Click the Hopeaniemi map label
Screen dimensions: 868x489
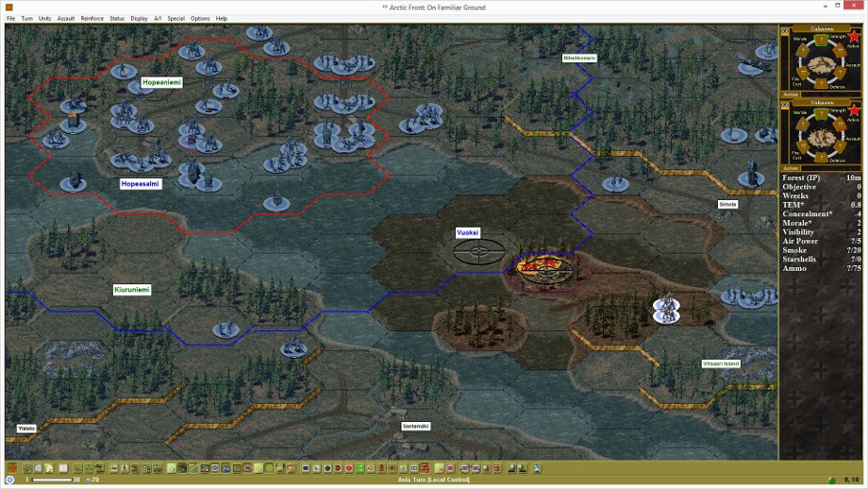(x=161, y=82)
